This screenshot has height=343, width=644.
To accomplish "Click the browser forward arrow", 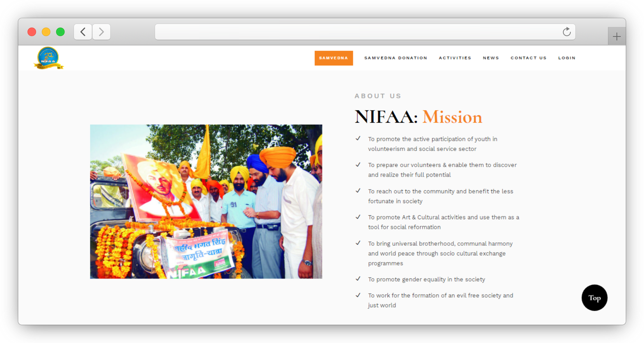I will click(101, 32).
